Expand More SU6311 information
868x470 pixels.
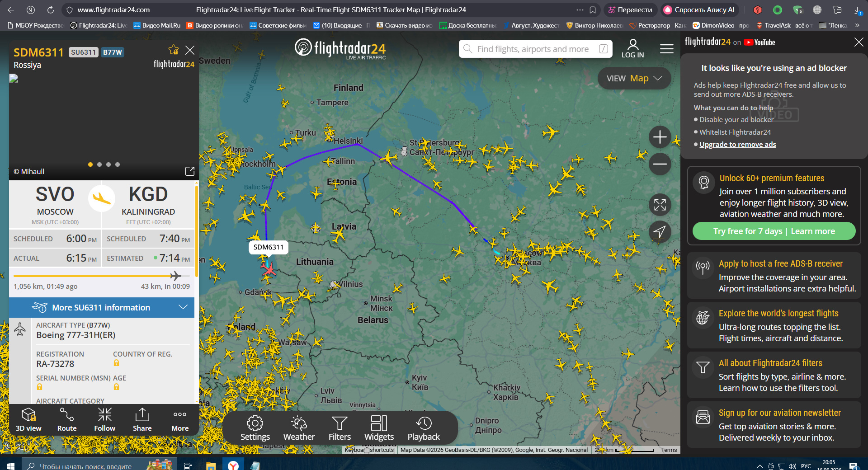tap(102, 307)
